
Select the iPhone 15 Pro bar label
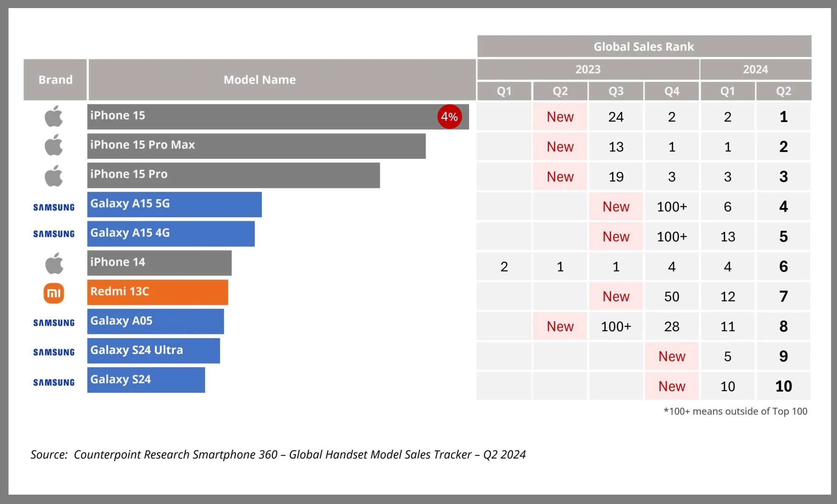[129, 174]
